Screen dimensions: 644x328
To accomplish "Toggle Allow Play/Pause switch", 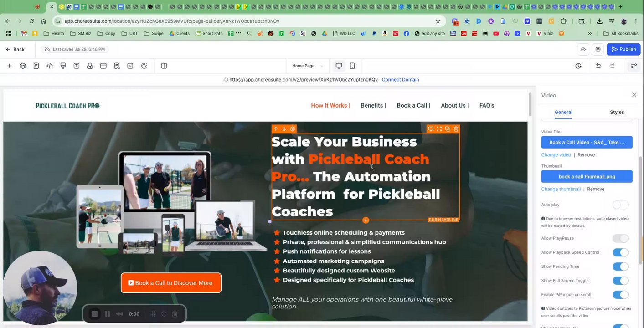I will pos(620,238).
